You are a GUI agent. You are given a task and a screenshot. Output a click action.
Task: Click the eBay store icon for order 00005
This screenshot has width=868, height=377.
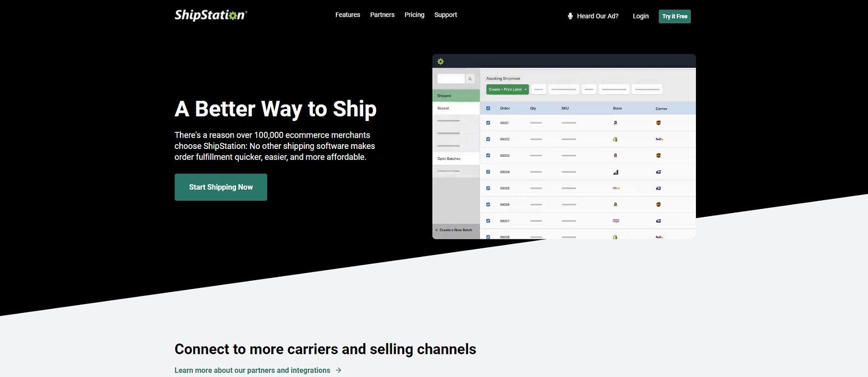(x=616, y=188)
